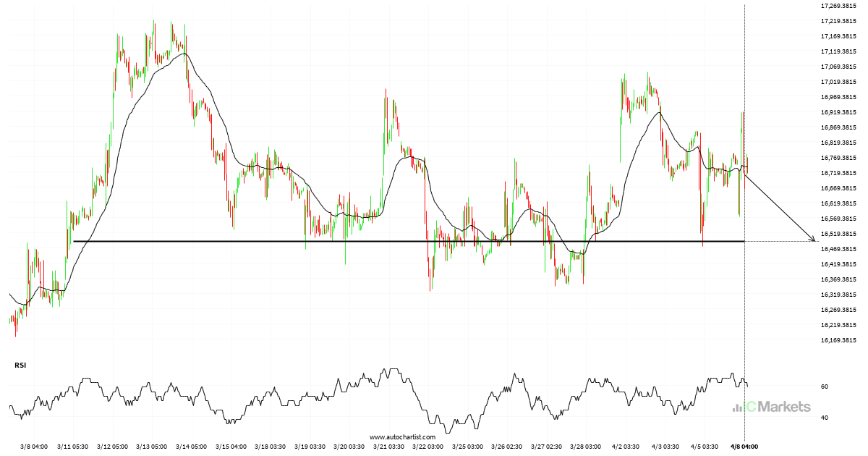The width and height of the screenshot is (868, 456).
Task: Click the 16,469.3815 price label
Action: click(x=839, y=249)
